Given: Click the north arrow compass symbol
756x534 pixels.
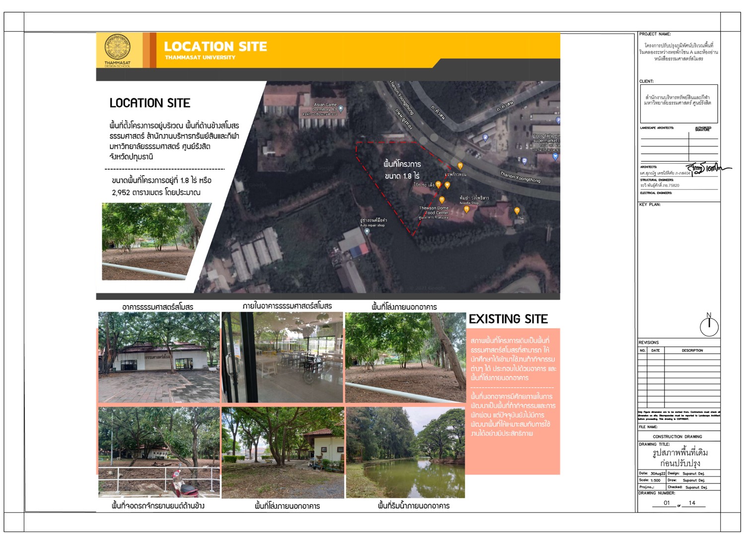Looking at the screenshot, I should (709, 325).
